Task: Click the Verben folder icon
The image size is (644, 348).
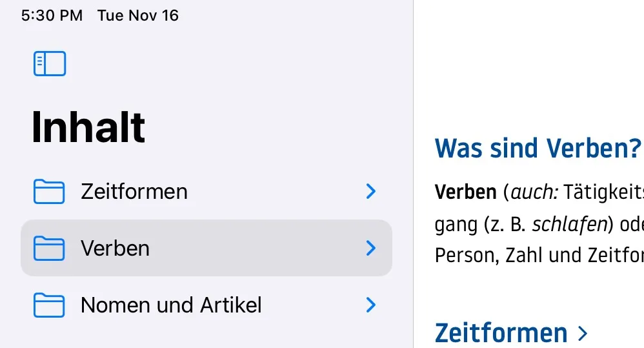Action: click(49, 249)
